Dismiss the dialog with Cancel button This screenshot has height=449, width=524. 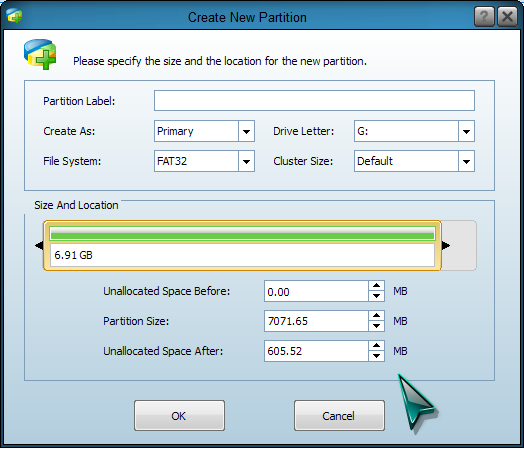click(x=339, y=416)
